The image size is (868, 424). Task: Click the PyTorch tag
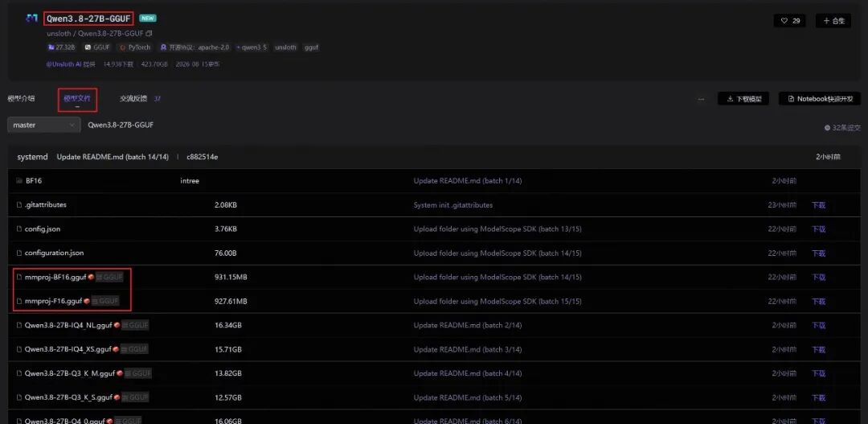136,47
